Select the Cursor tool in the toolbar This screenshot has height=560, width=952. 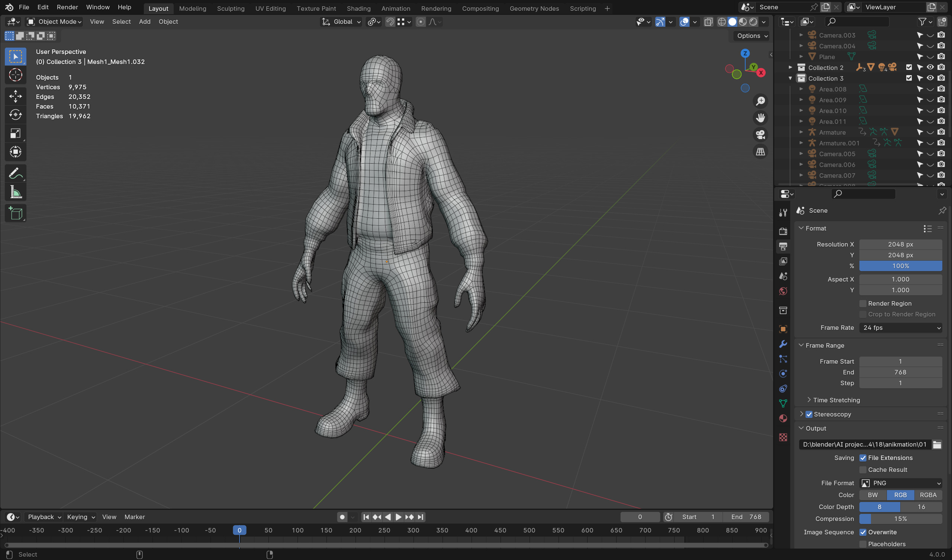point(16,75)
